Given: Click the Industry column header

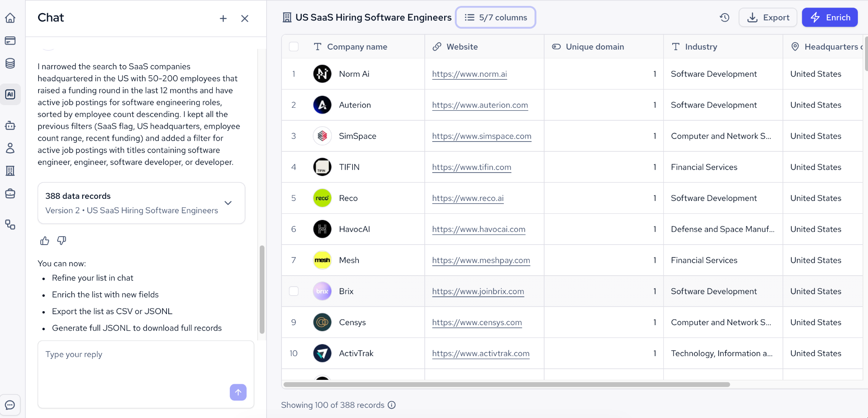Looking at the screenshot, I should (723, 47).
